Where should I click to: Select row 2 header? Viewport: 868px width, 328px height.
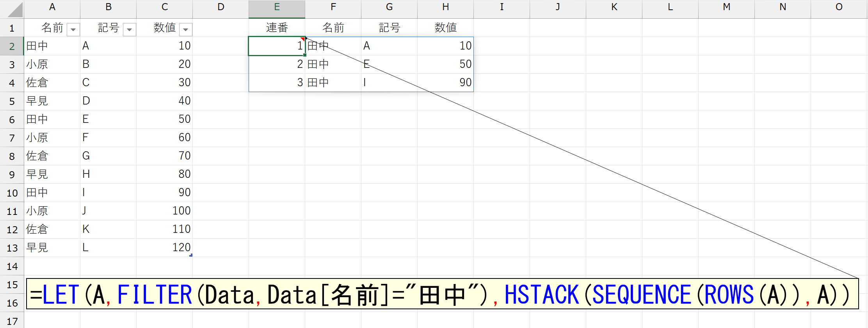[12, 46]
